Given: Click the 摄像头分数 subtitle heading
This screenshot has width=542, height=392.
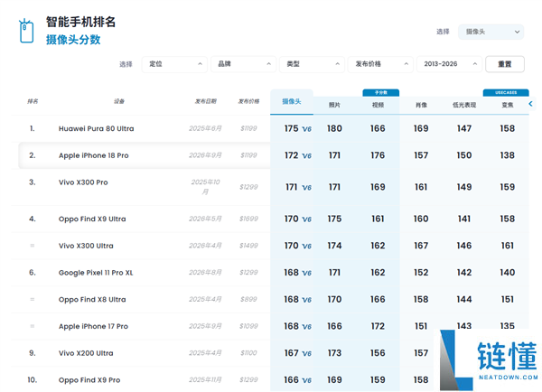Looking at the screenshot, I should coord(73,40).
